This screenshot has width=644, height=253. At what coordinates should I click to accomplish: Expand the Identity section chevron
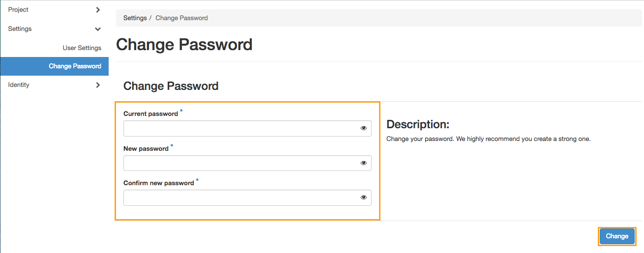pos(98,85)
